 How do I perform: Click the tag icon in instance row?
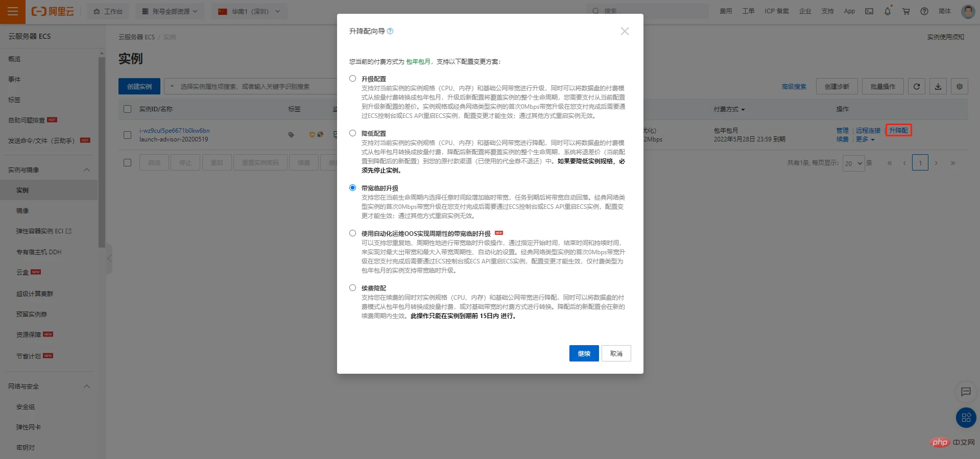tap(291, 135)
